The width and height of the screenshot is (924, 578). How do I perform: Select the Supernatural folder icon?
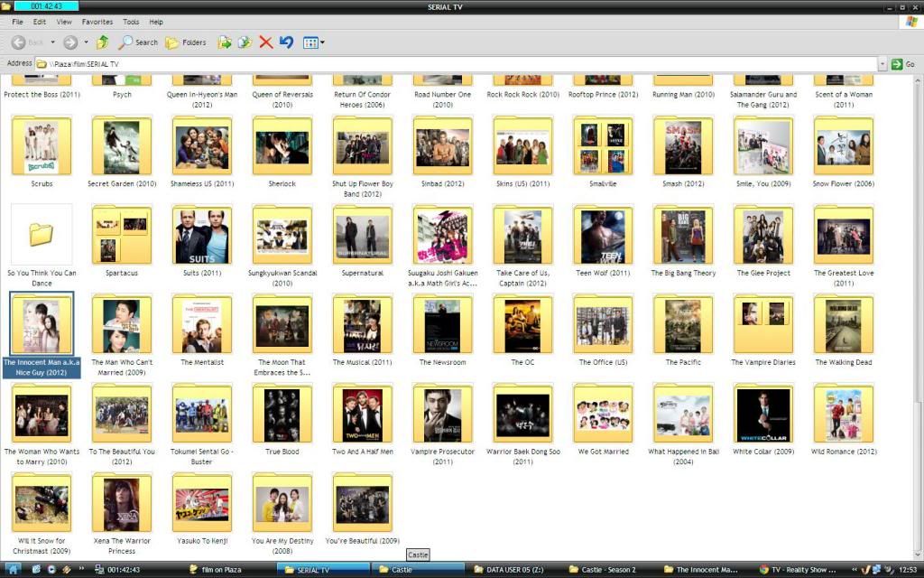[x=362, y=237]
